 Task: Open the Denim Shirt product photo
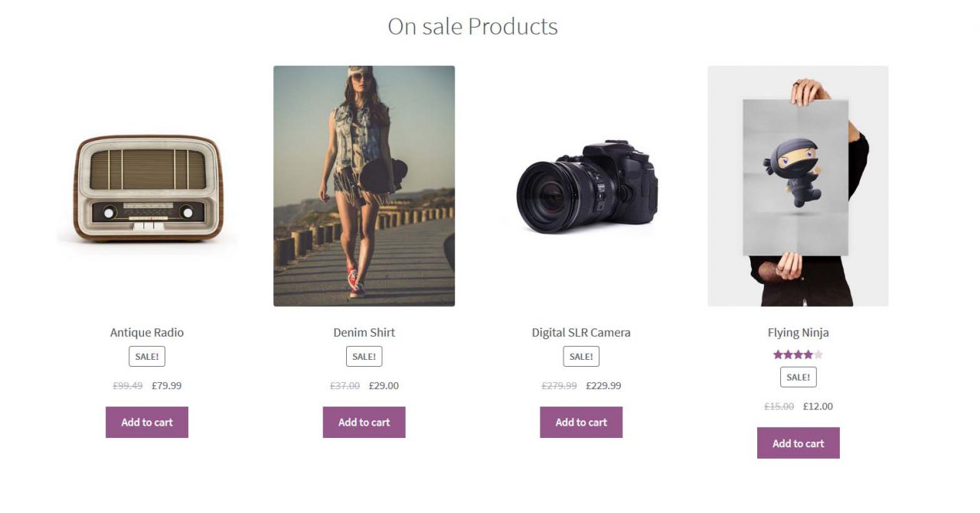pyautogui.click(x=364, y=186)
